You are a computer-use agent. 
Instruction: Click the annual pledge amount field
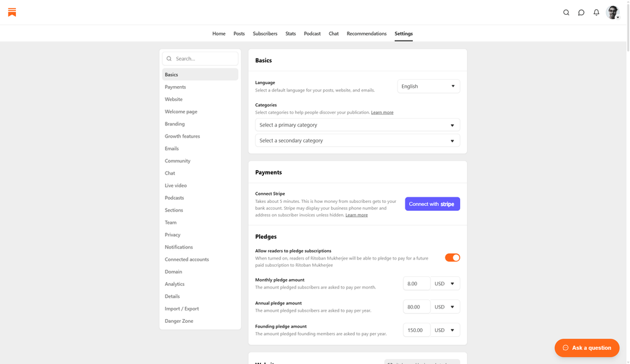[417, 307]
